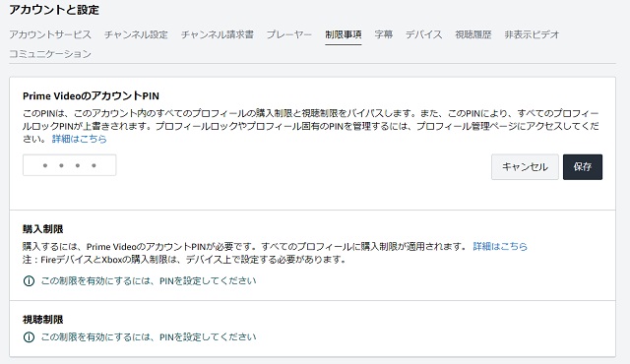Click the 注：FireデバイスとXbox note line

point(184,260)
